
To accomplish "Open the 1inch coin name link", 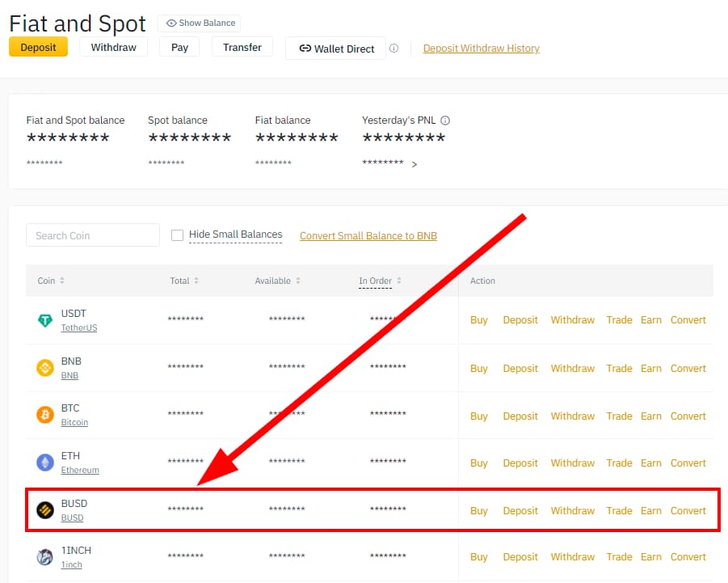I will 71,564.
